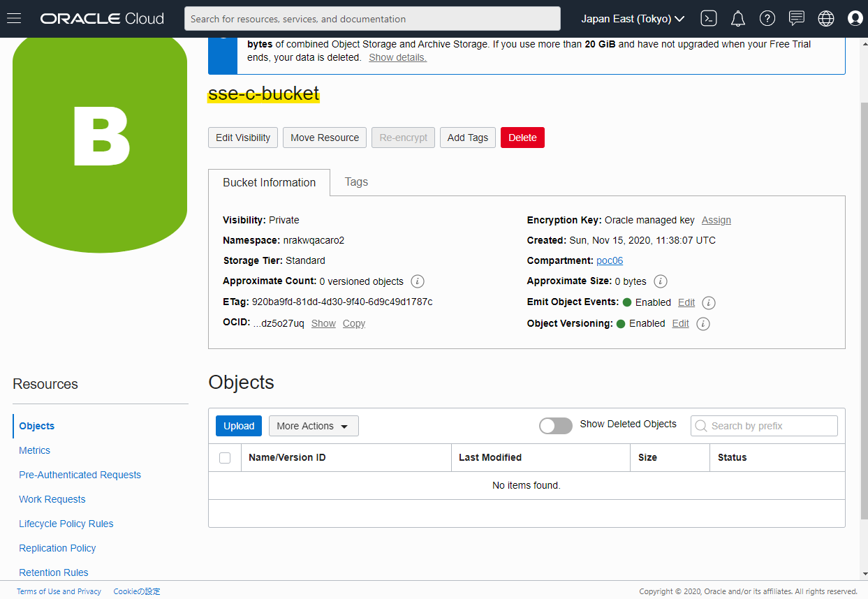The image size is (868, 599).
Task: Show info for Approximate Count
Action: (418, 281)
